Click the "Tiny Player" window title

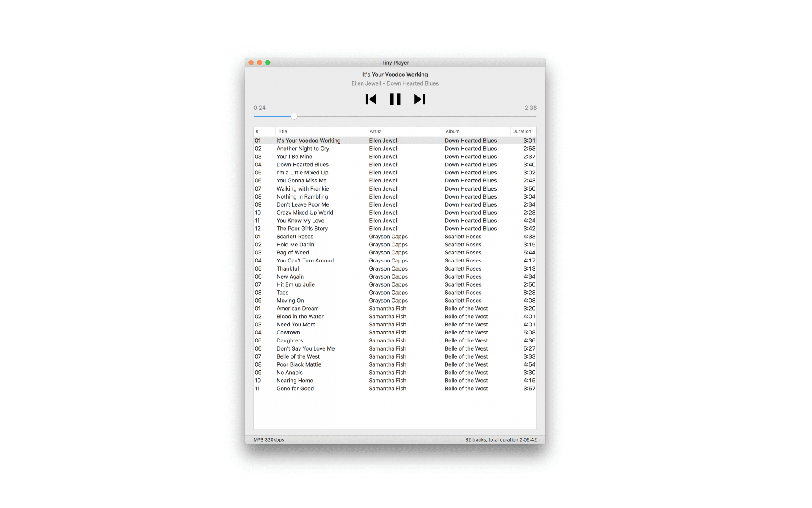pyautogui.click(x=395, y=63)
